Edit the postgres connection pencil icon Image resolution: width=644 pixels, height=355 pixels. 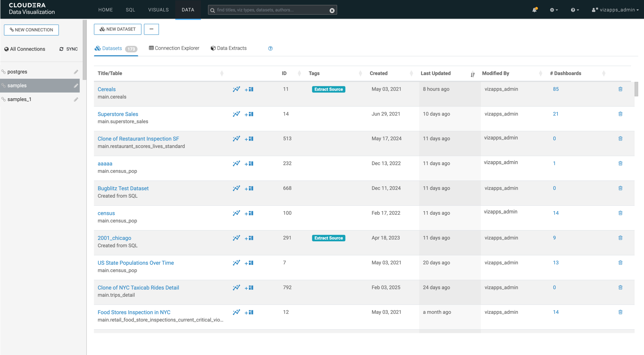click(x=76, y=72)
